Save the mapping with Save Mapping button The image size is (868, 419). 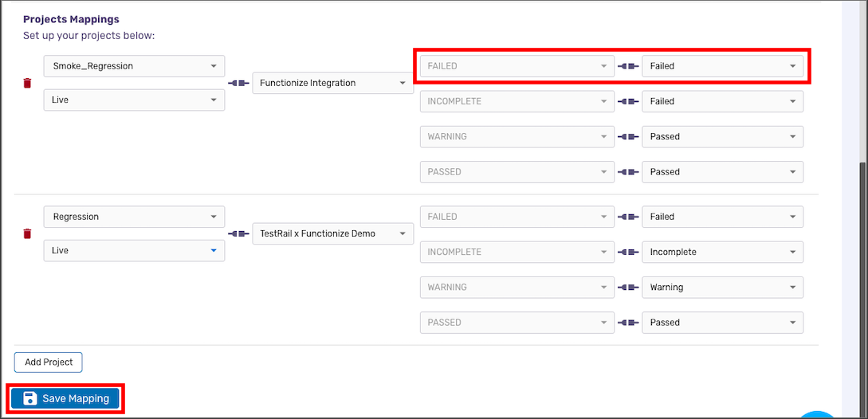pyautogui.click(x=65, y=398)
